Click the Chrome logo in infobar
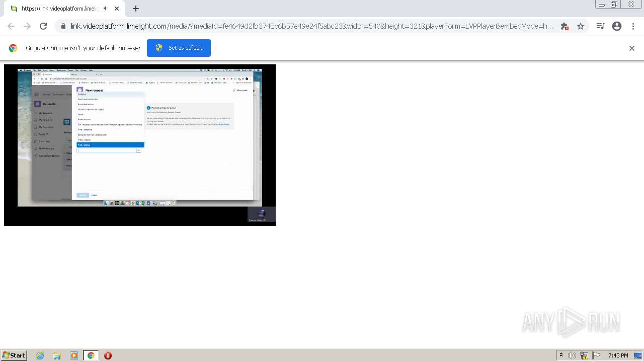The height and width of the screenshot is (362, 644). pyautogui.click(x=13, y=48)
